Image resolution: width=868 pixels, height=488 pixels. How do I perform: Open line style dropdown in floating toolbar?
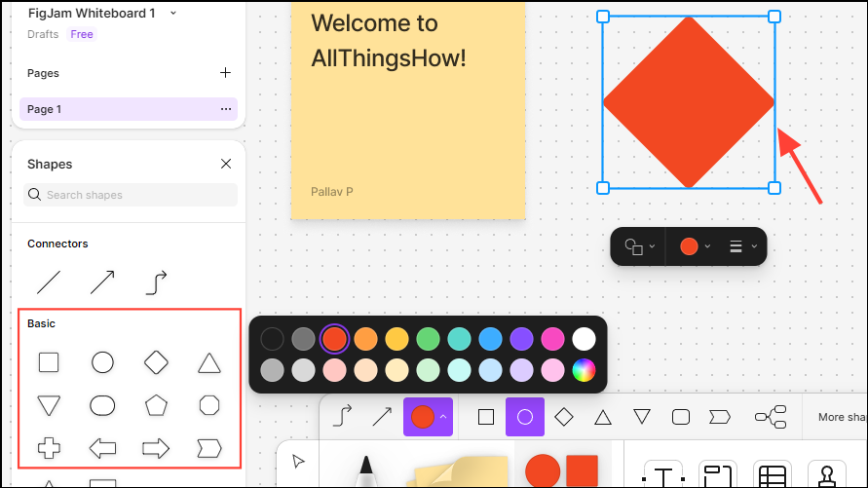pos(743,246)
